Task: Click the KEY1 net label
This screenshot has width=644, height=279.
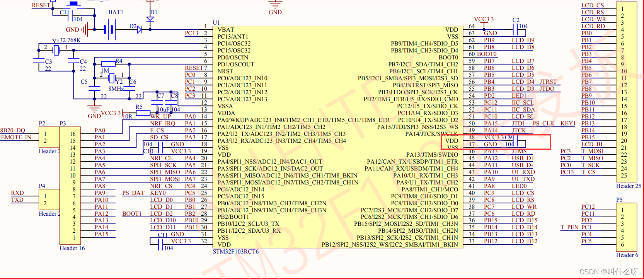Action: (568, 123)
